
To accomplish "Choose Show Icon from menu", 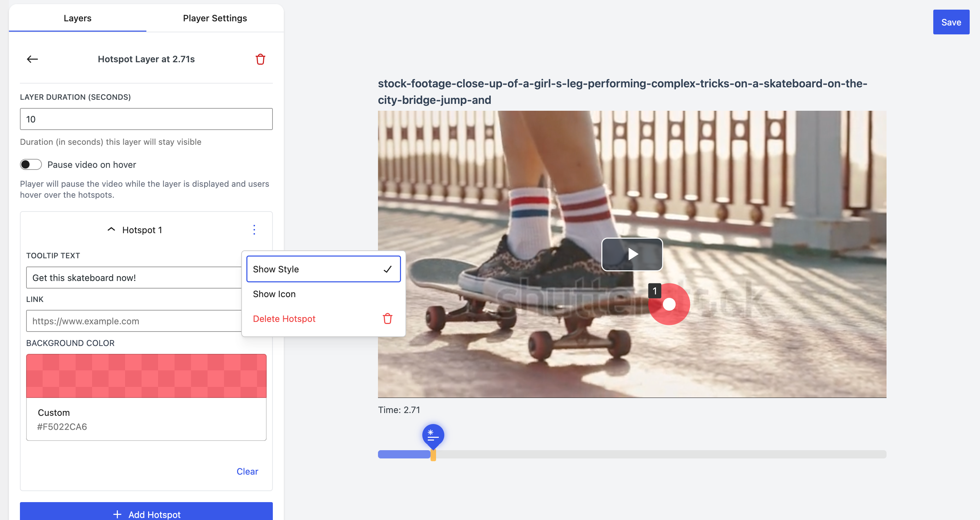I will (x=274, y=294).
